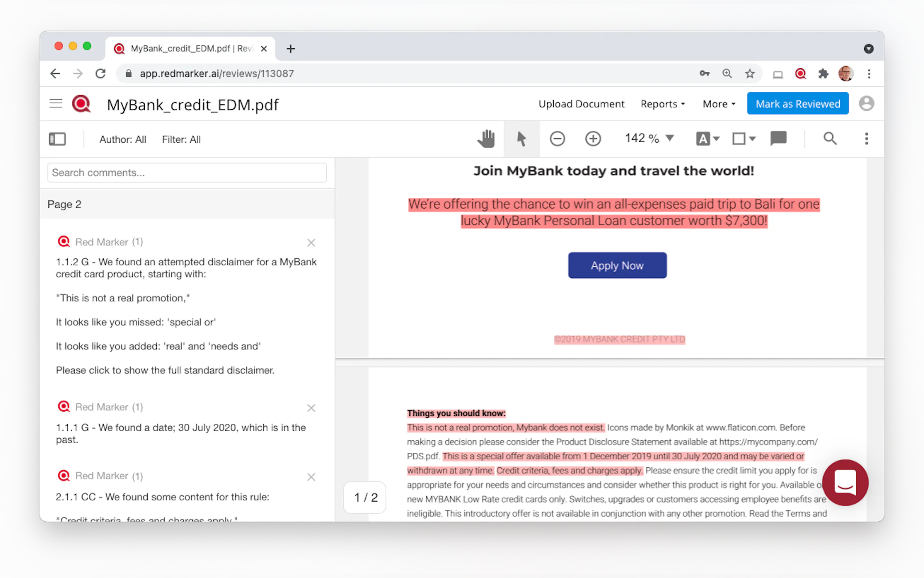This screenshot has width=924, height=578.
Task: Click the zoom in plus icon
Action: coord(593,139)
